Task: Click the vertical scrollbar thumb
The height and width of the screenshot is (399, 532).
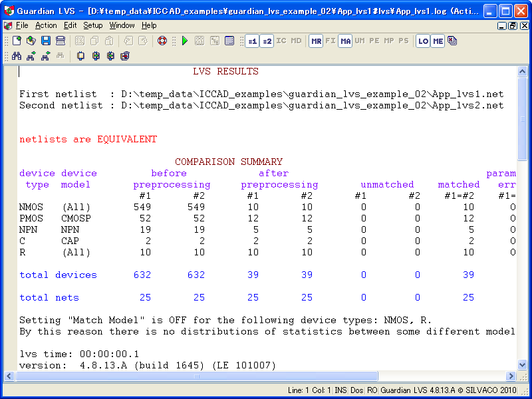Action: pyautogui.click(x=522, y=119)
